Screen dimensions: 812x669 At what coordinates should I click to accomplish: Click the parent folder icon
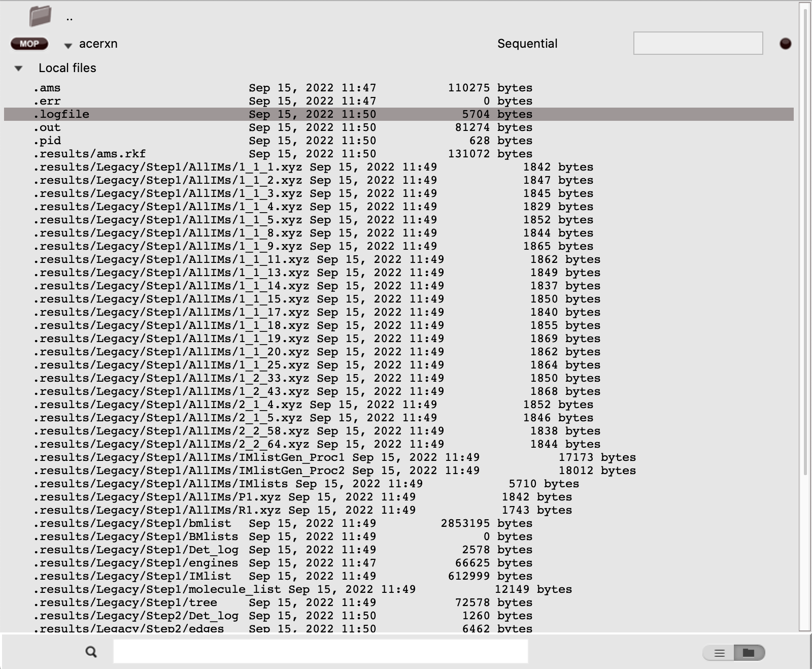coord(41,16)
